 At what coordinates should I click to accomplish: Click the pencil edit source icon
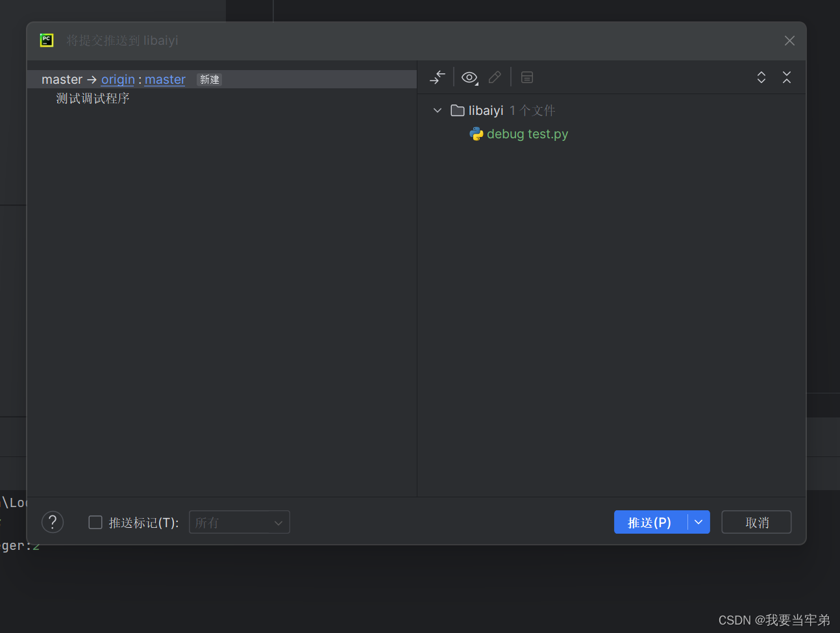(495, 77)
